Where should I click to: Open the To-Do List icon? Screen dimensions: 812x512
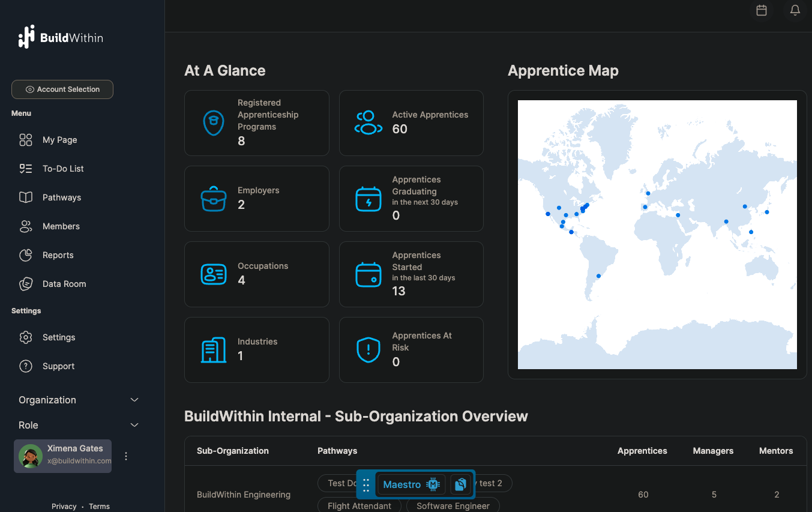pyautogui.click(x=25, y=168)
